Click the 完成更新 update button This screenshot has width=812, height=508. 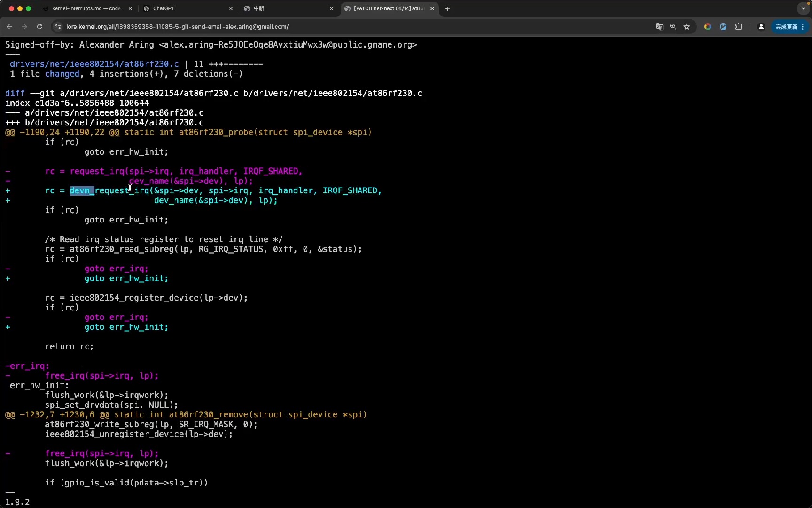click(x=789, y=27)
